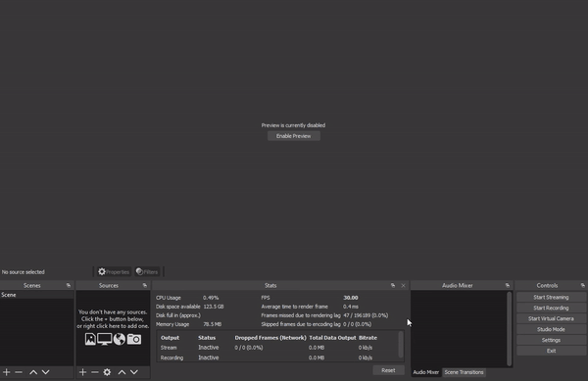Close the Stats dock panel

click(x=403, y=285)
